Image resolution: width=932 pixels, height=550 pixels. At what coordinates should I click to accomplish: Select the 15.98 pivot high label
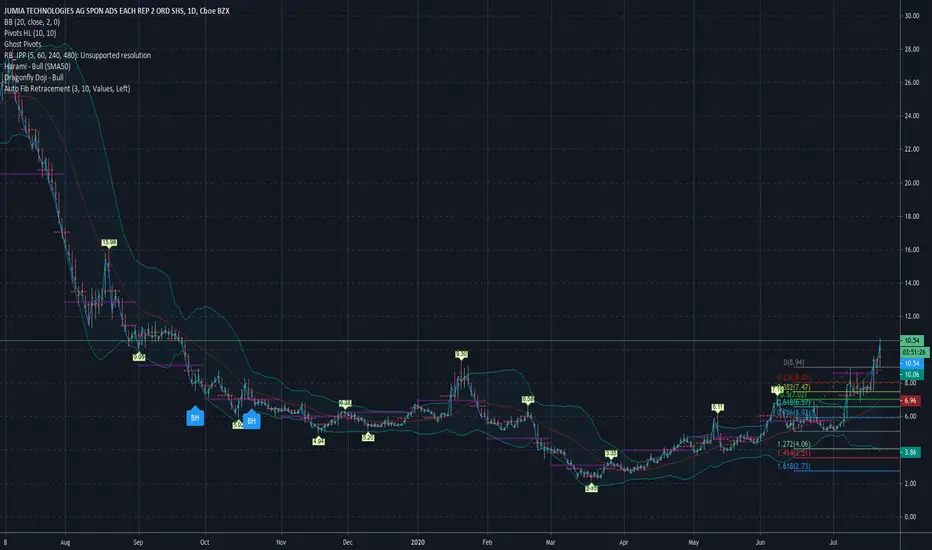click(x=109, y=243)
